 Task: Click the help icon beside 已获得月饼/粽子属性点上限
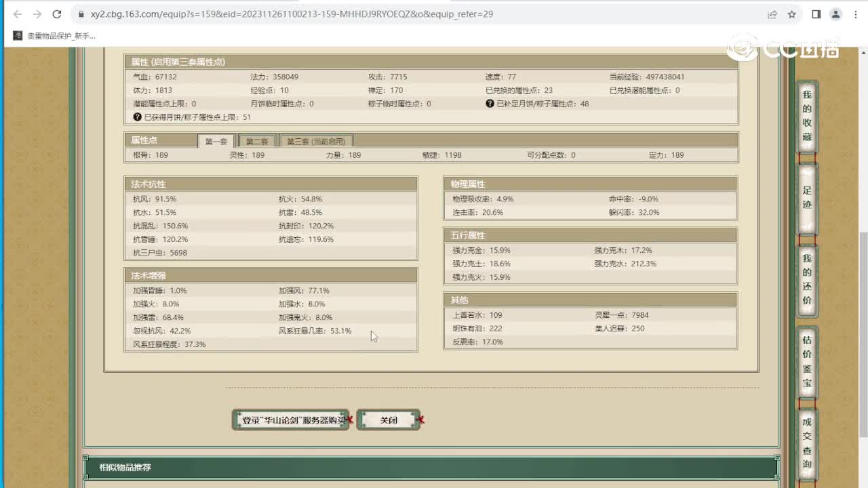[x=138, y=117]
